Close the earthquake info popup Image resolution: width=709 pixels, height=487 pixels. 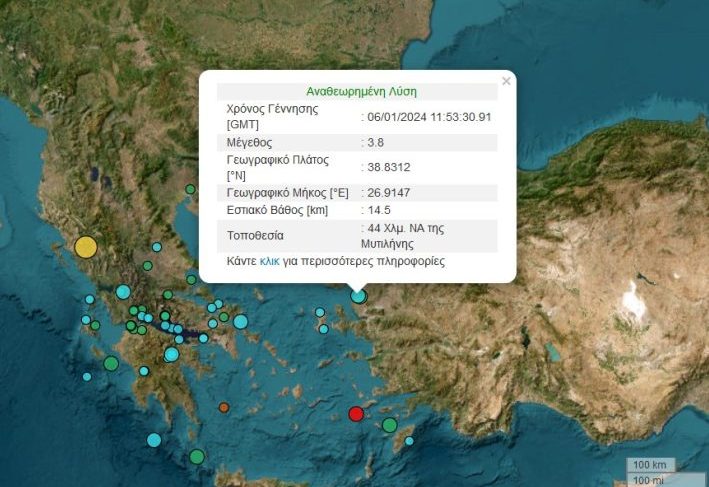tap(506, 82)
